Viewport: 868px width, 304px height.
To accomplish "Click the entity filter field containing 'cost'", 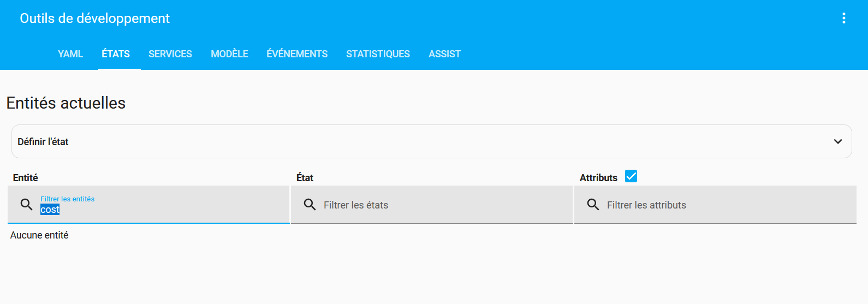I will [158, 210].
